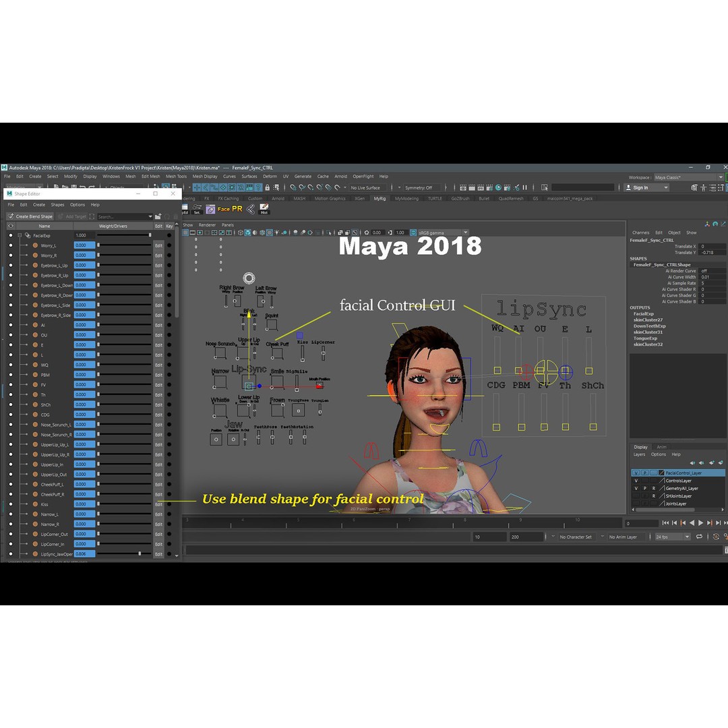Click the Create Blend Shape button
This screenshot has height=728, width=728.
(30, 216)
